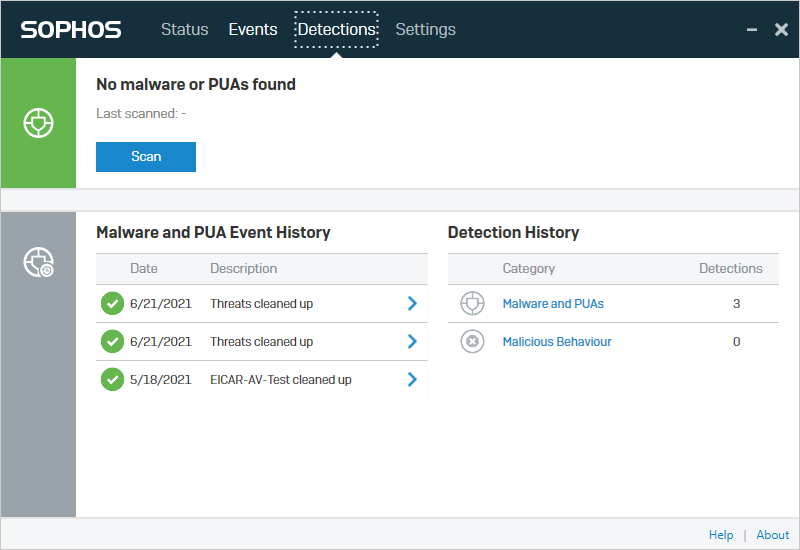Open the About link
Image resolution: width=800 pixels, height=550 pixels.
[x=772, y=535]
